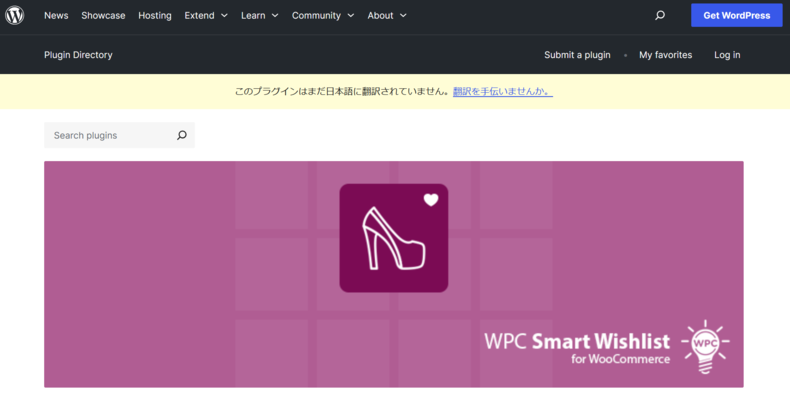The height and width of the screenshot is (398, 790).
Task: Click the Log in link
Action: tap(727, 55)
